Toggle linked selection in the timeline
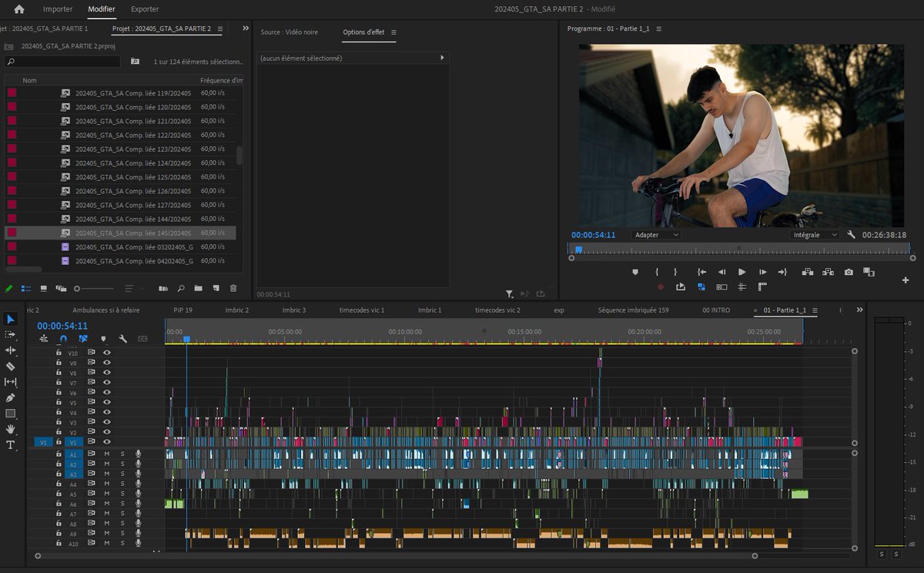The image size is (924, 573). pyautogui.click(x=83, y=338)
